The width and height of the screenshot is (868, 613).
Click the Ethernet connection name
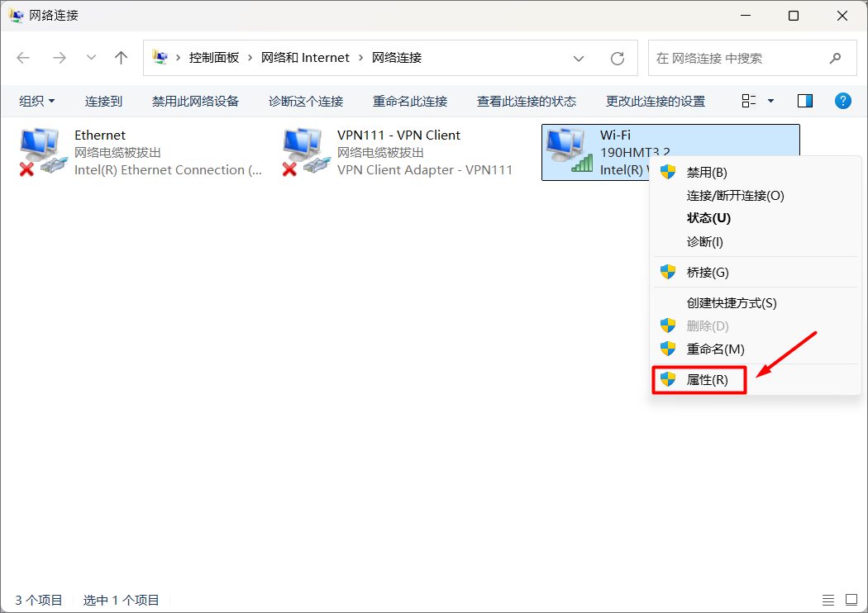click(100, 135)
